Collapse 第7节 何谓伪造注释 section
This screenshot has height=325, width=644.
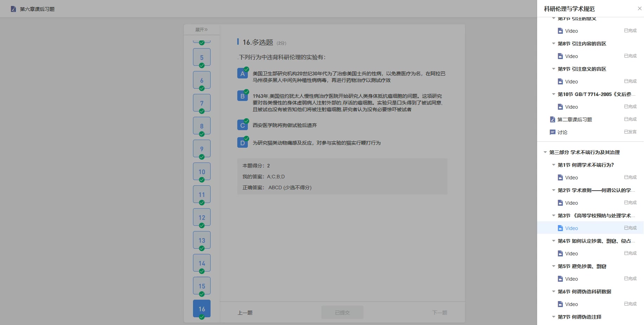coord(554,317)
